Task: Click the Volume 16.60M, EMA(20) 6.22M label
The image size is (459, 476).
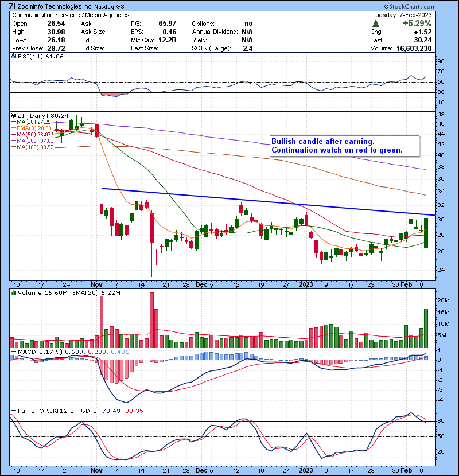Action: click(69, 292)
